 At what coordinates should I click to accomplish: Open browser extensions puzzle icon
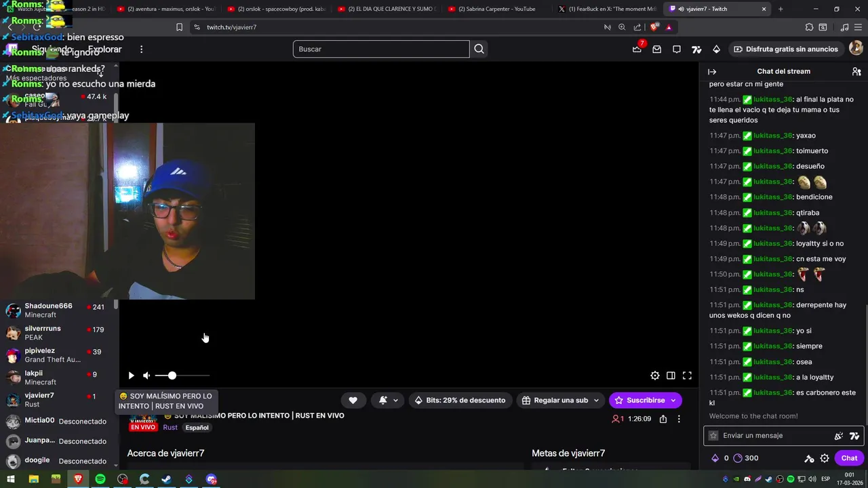809,27
